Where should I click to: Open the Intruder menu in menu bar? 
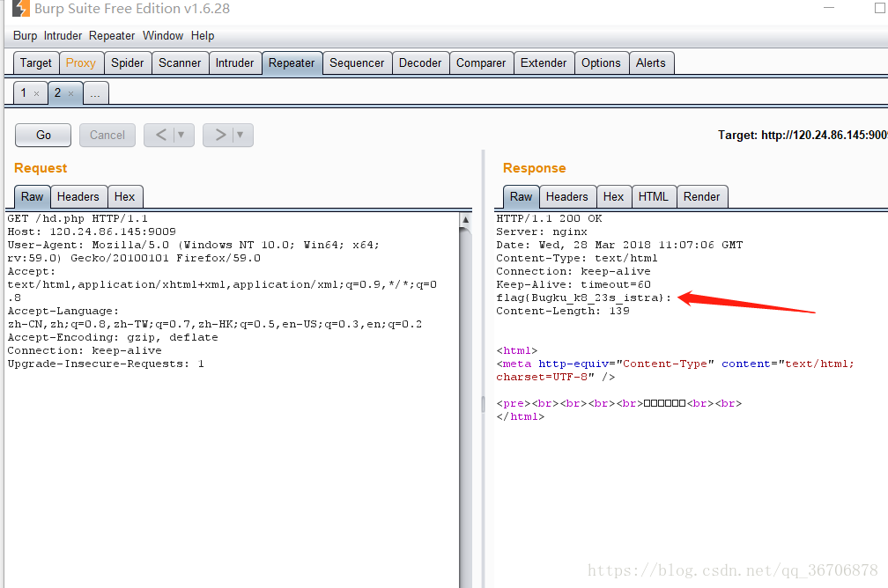pyautogui.click(x=63, y=36)
